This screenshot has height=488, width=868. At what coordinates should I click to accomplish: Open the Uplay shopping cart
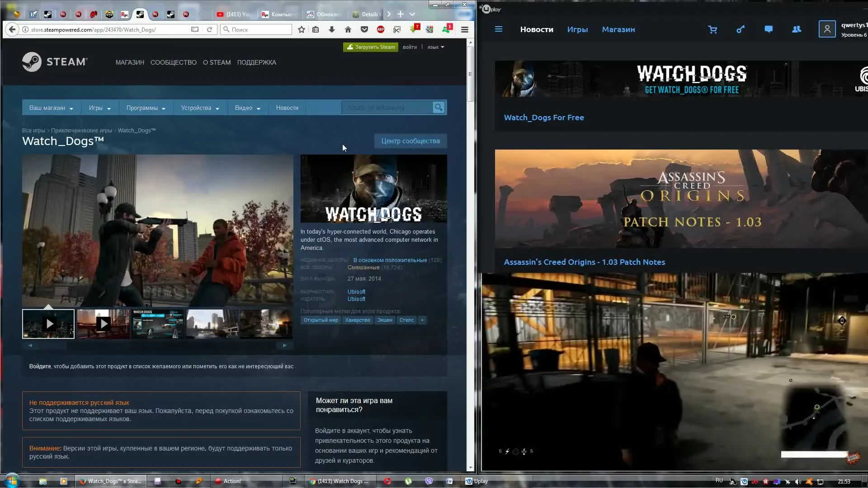tap(712, 29)
